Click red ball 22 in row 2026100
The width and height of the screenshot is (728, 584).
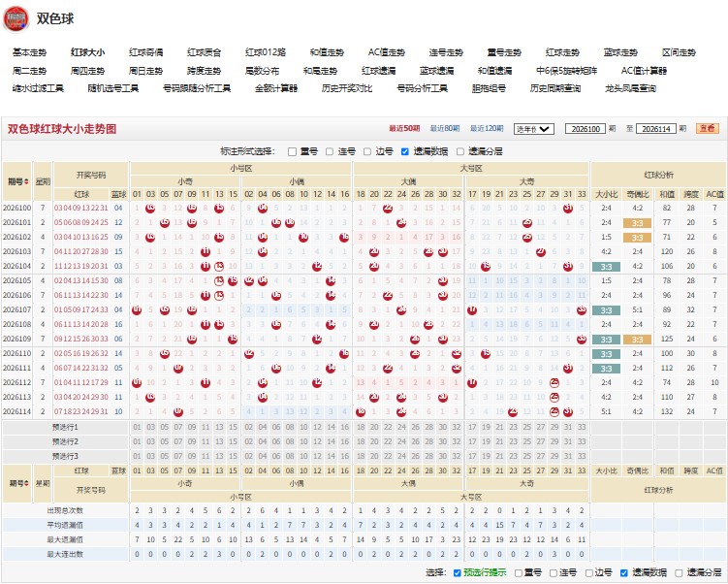(388, 209)
